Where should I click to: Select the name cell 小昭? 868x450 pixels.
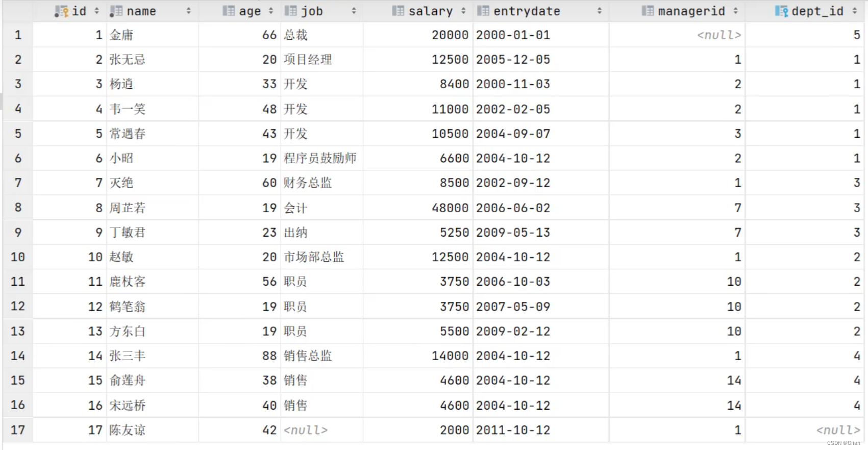click(152, 158)
